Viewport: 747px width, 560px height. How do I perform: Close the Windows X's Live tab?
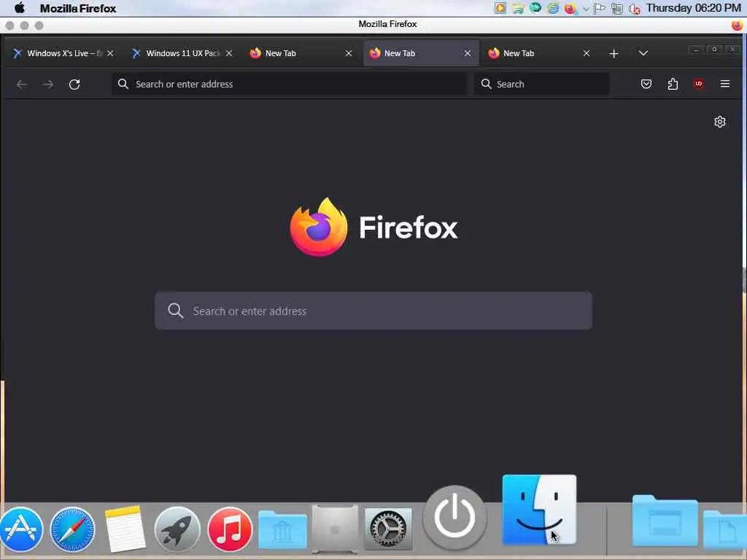pyautogui.click(x=111, y=53)
